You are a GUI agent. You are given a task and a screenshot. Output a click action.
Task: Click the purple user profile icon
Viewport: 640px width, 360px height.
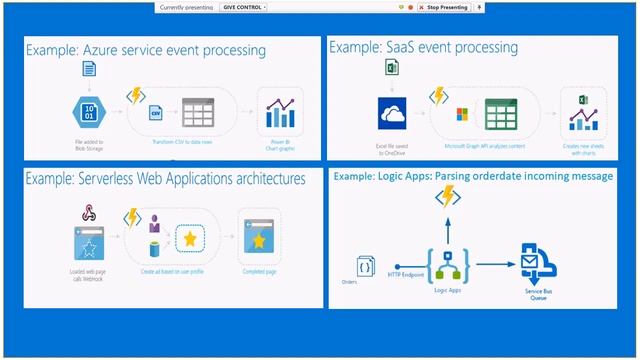[154, 224]
